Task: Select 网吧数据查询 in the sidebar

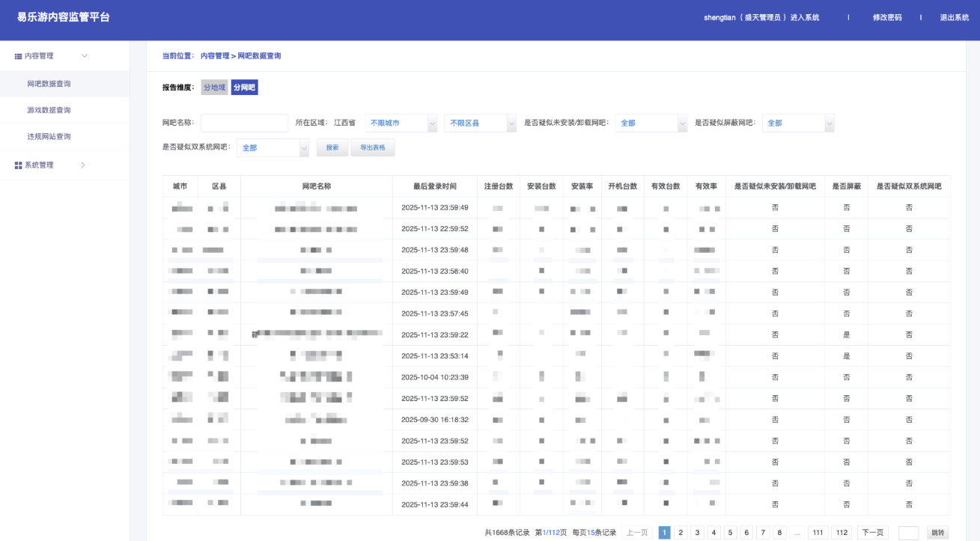Action: 49,84
